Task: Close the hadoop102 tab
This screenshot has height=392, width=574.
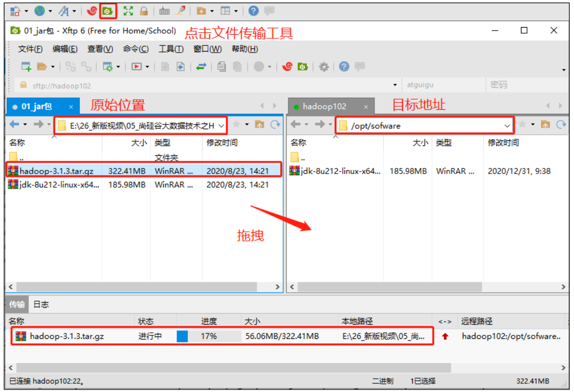Action: [366, 107]
